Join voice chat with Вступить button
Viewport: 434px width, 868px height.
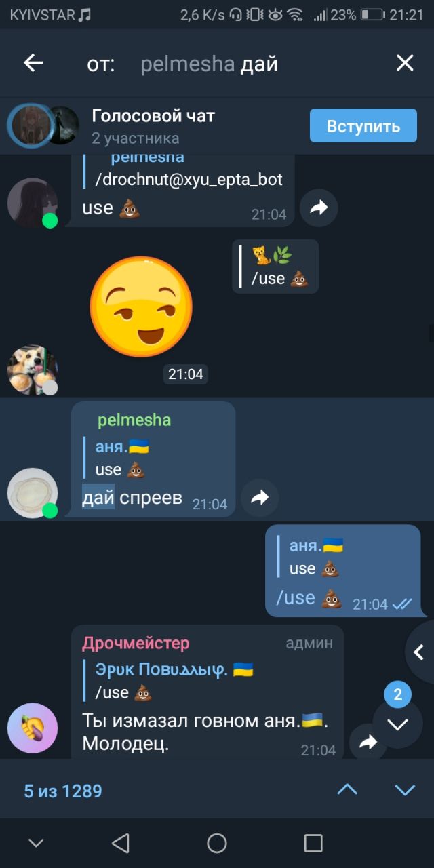tap(363, 125)
